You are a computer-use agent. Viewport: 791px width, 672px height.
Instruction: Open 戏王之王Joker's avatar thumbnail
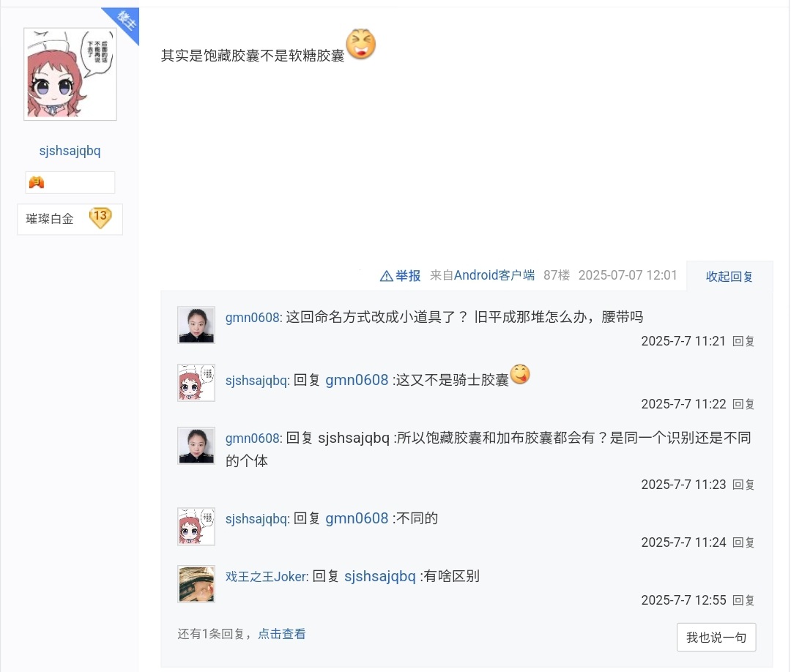tap(196, 583)
